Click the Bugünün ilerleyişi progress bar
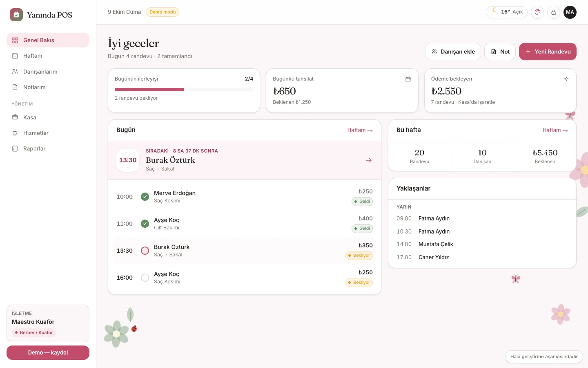This screenshot has height=368, width=588. tap(184, 90)
